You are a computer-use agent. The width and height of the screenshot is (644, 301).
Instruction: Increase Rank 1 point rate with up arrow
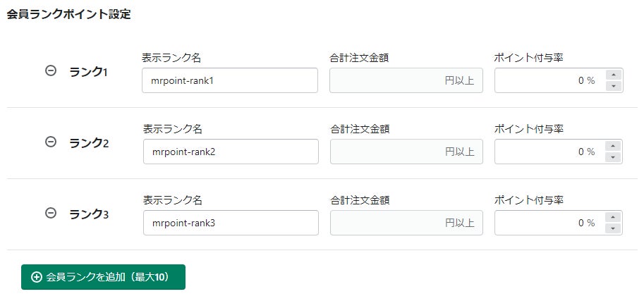[x=614, y=75]
